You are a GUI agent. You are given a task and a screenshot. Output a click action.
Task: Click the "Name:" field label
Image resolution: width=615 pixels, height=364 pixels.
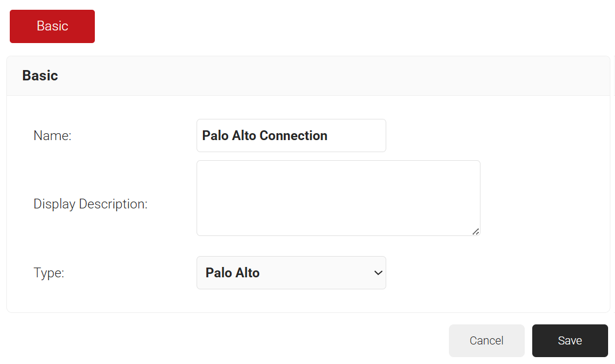pyautogui.click(x=52, y=136)
